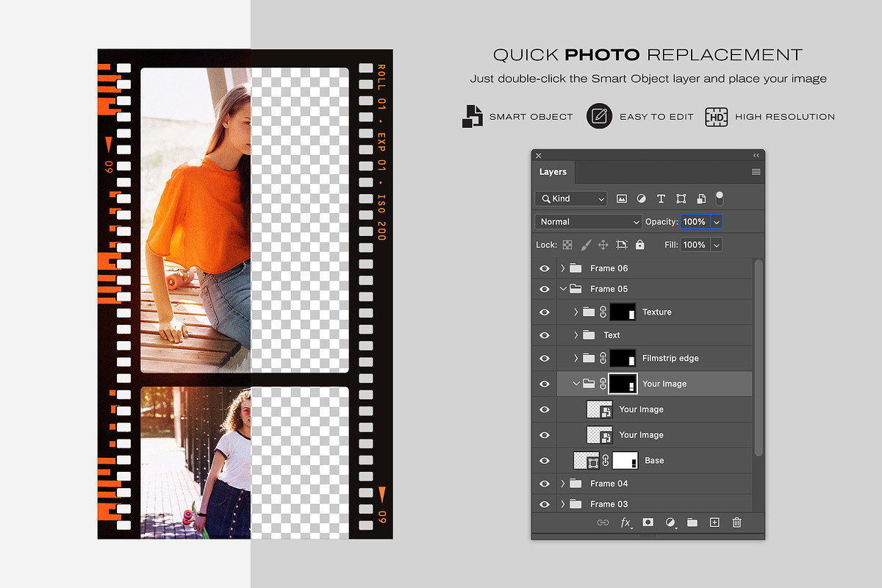Create a new layer plus icon
Viewport: 882px width, 588px height.
pyautogui.click(x=714, y=523)
